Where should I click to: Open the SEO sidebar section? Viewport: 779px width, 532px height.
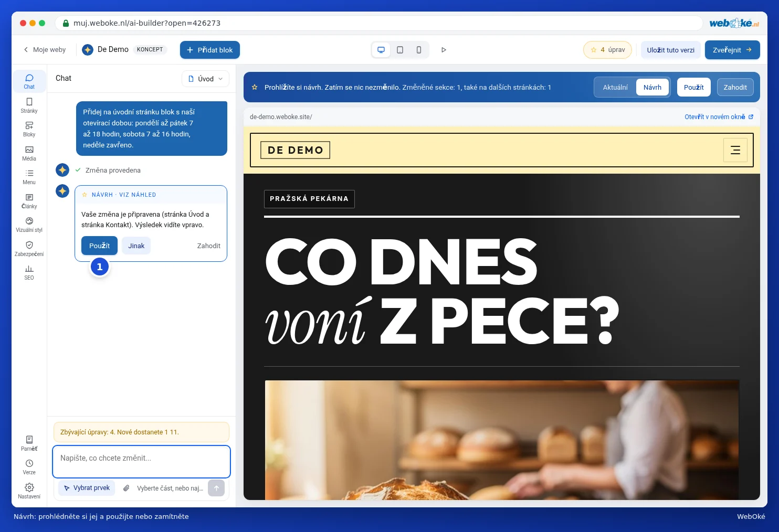pyautogui.click(x=29, y=272)
